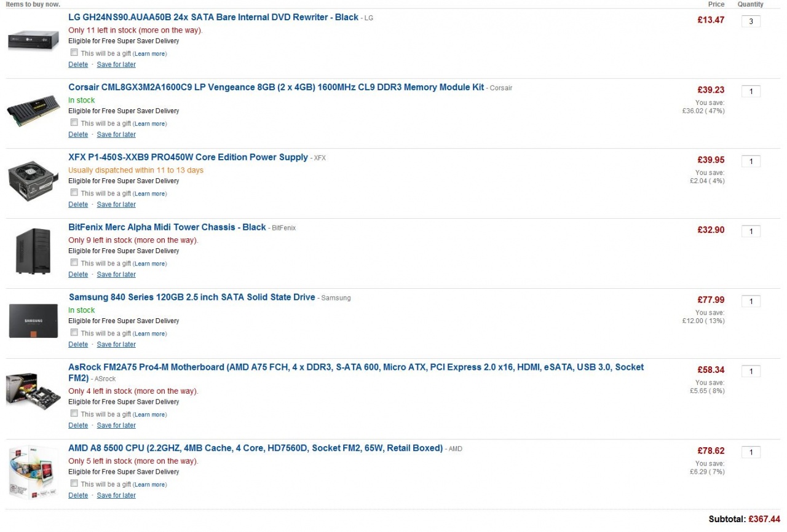Image resolution: width=787 pixels, height=532 pixels.
Task: Select quantity field for Corsair memory kit
Action: pos(751,92)
